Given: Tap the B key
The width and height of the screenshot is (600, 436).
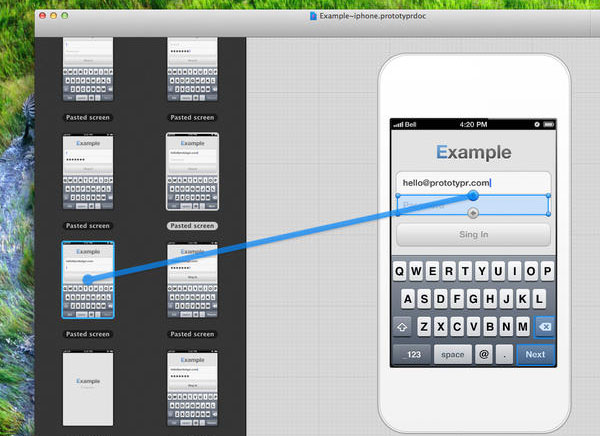Looking at the screenshot, I should pos(490,327).
